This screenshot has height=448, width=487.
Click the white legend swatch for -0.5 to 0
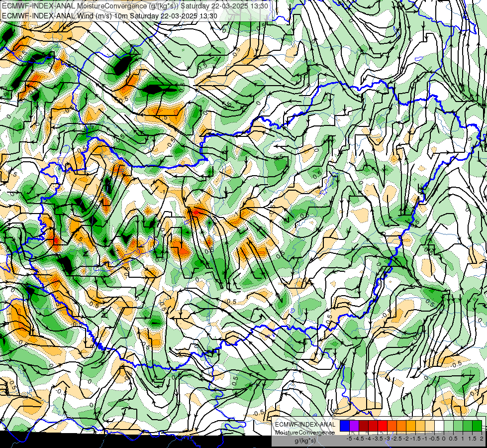tap(439, 426)
